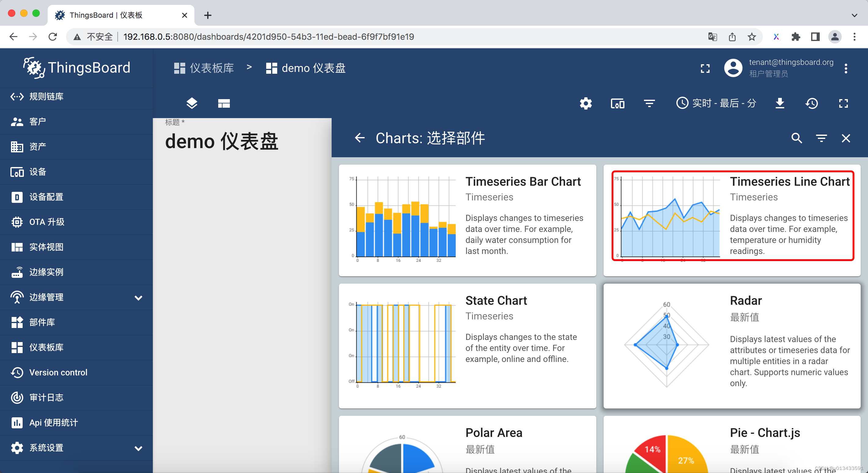Open the dashboard filters icon

[649, 103]
